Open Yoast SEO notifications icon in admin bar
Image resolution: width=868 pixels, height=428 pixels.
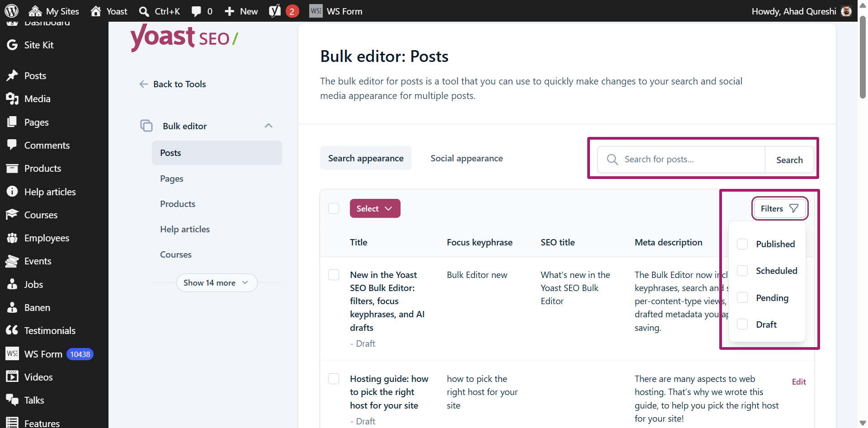point(275,11)
